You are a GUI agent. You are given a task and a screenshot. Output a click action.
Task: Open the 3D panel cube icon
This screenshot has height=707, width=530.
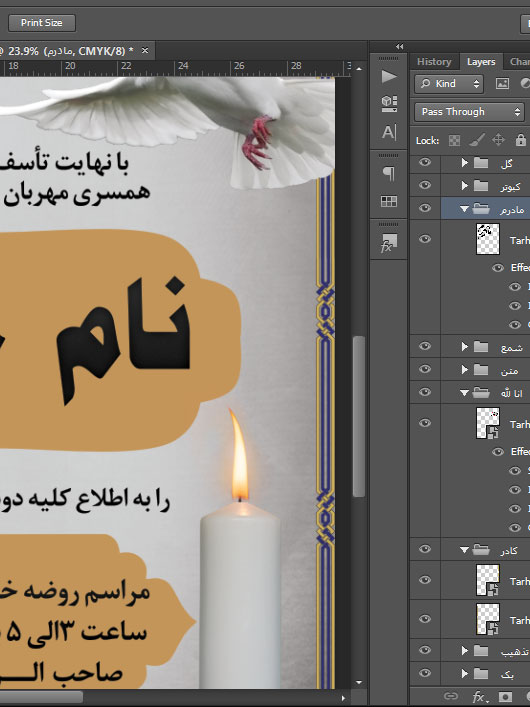(389, 103)
